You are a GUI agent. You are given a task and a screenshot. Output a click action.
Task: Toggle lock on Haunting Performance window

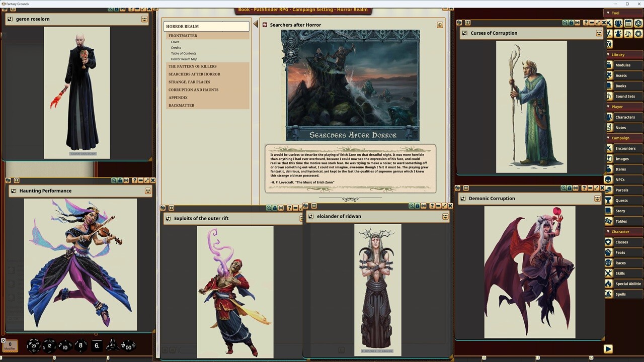(x=121, y=180)
